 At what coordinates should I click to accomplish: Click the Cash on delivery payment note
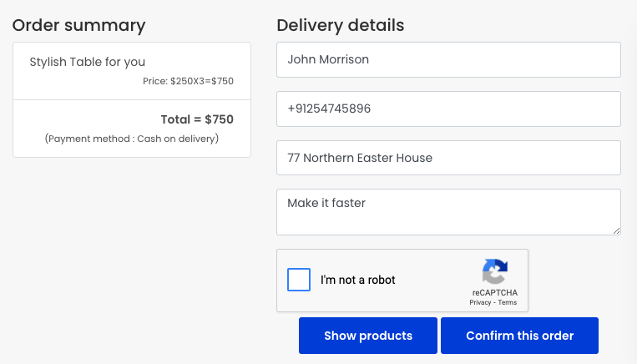(x=132, y=139)
